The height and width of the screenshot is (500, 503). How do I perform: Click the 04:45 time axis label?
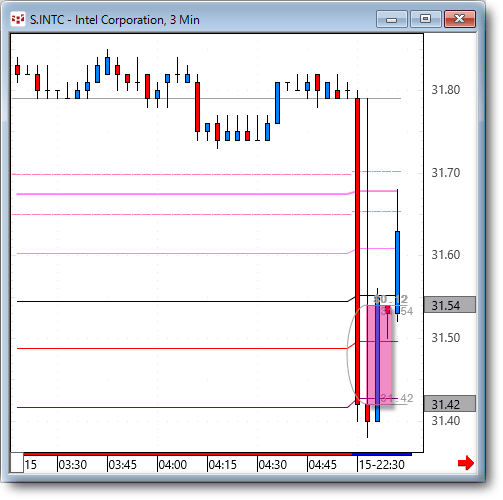323,464
